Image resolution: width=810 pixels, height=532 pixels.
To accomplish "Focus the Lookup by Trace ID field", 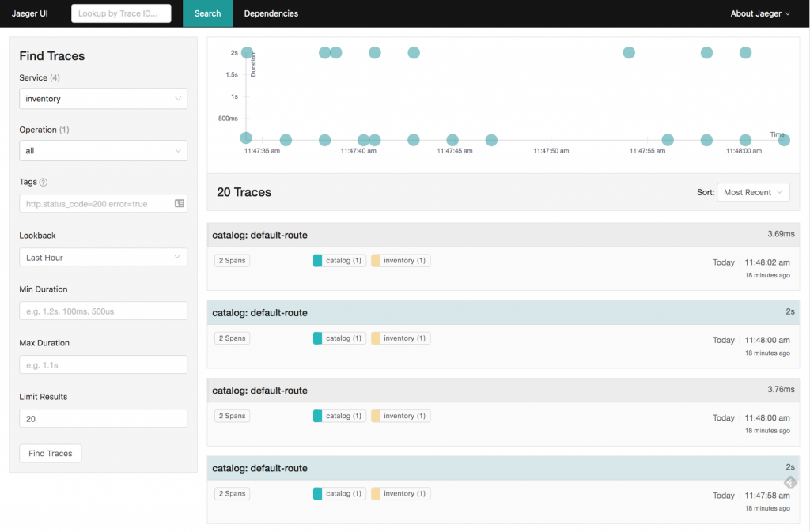I will click(121, 13).
